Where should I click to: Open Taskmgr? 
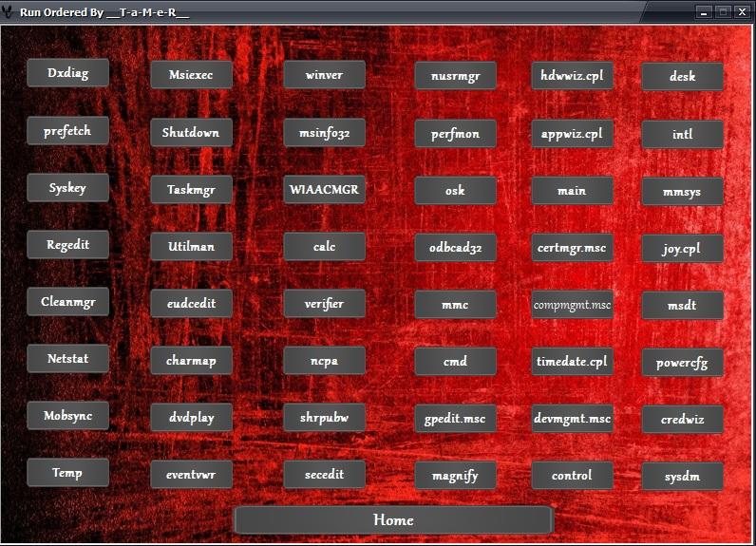192,189
